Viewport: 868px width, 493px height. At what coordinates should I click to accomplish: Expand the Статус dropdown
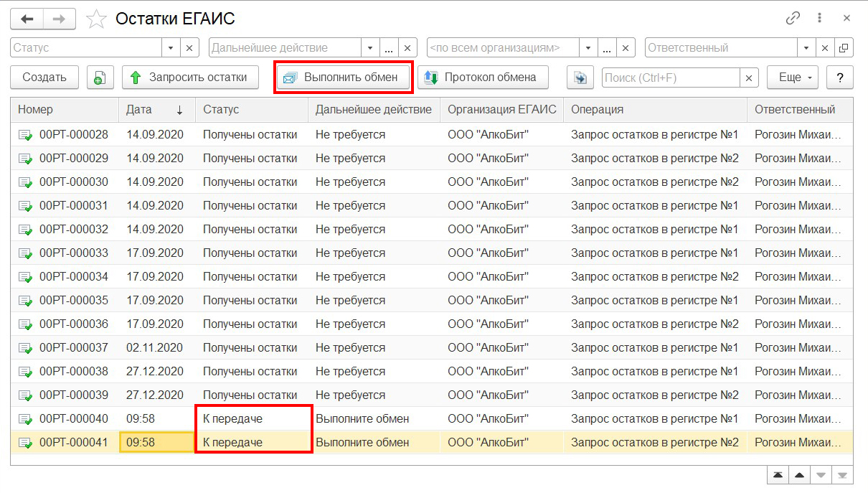point(171,48)
